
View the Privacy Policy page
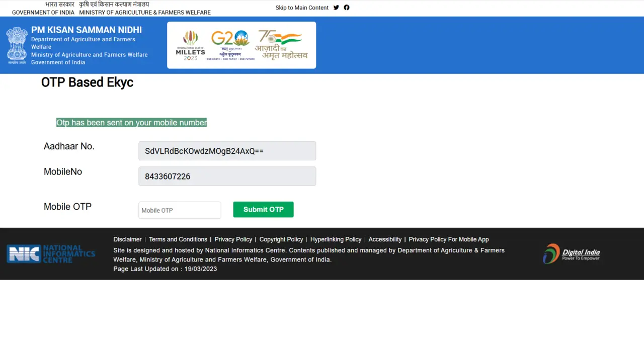click(233, 239)
